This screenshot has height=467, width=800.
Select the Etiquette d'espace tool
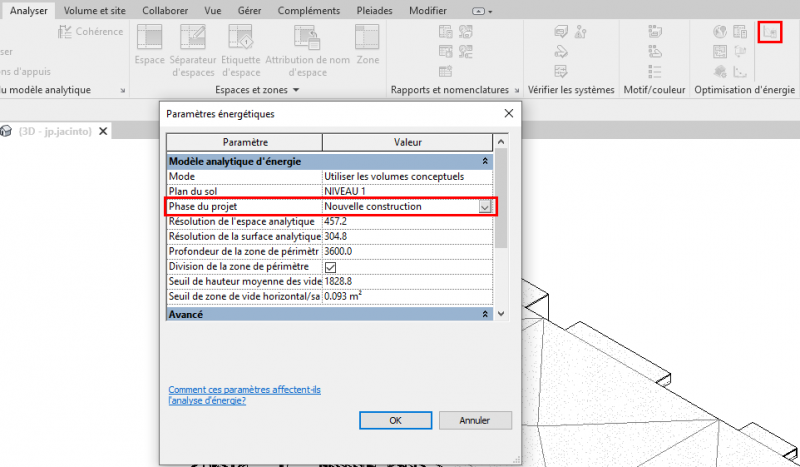pos(241,51)
